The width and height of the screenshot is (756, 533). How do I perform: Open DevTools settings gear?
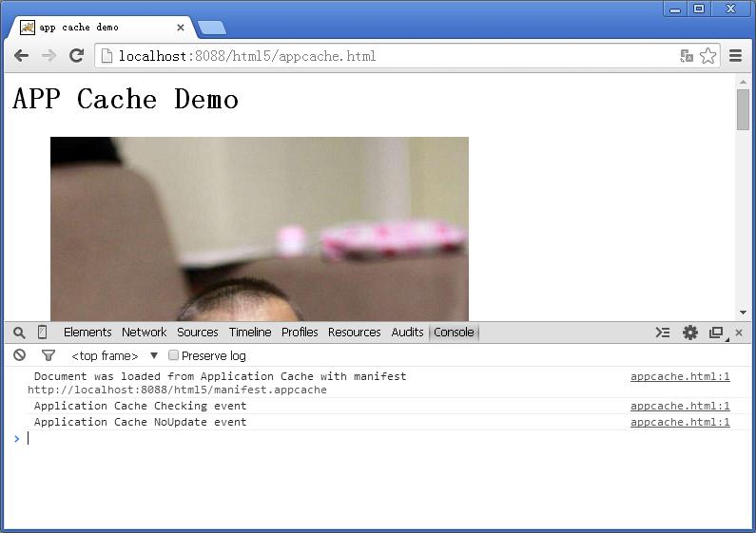[690, 333]
